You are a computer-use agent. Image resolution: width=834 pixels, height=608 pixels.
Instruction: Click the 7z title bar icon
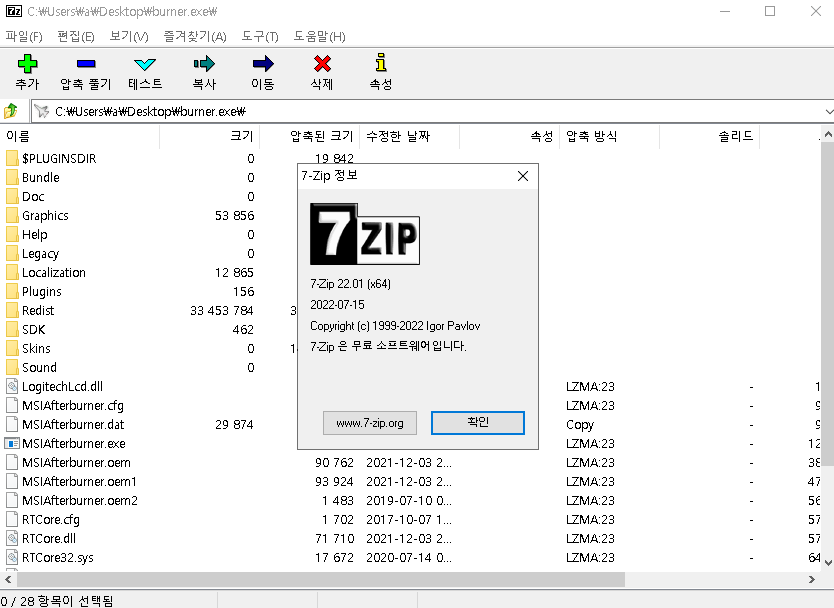coord(14,11)
